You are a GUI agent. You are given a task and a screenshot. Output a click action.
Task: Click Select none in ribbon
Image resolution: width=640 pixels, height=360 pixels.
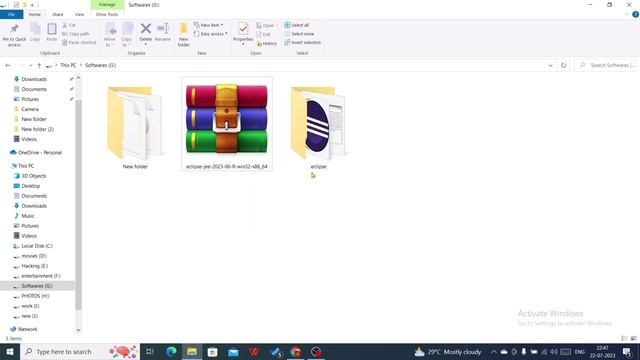(299, 34)
